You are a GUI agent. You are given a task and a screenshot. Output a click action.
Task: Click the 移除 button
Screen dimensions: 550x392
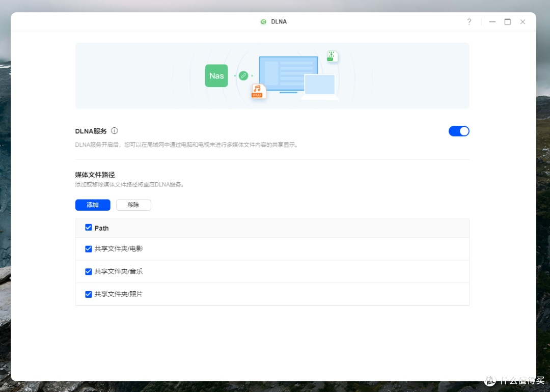coord(133,205)
